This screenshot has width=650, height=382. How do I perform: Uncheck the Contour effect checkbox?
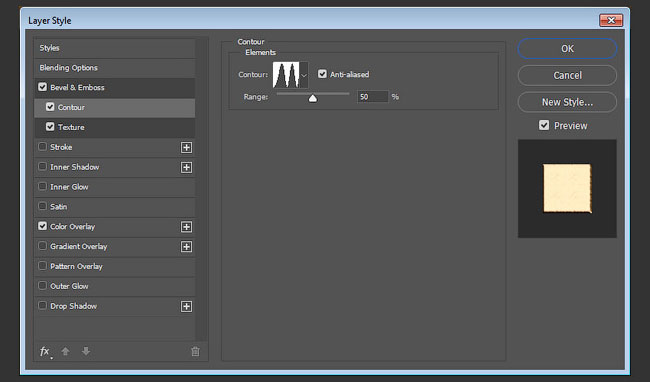coord(50,107)
